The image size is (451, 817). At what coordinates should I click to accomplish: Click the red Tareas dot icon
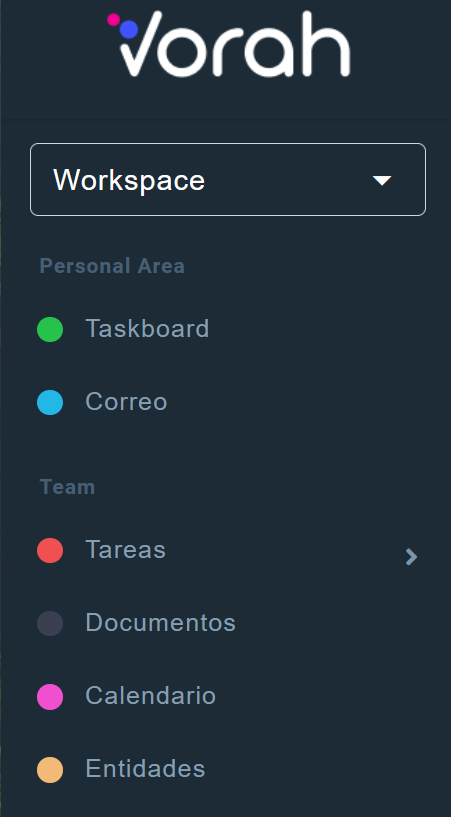pyautogui.click(x=50, y=550)
